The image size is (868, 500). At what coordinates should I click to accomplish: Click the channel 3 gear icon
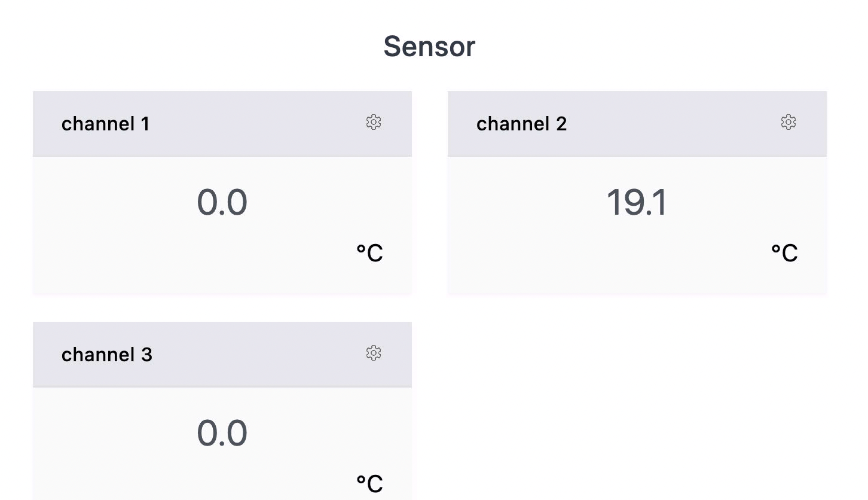pyautogui.click(x=374, y=353)
